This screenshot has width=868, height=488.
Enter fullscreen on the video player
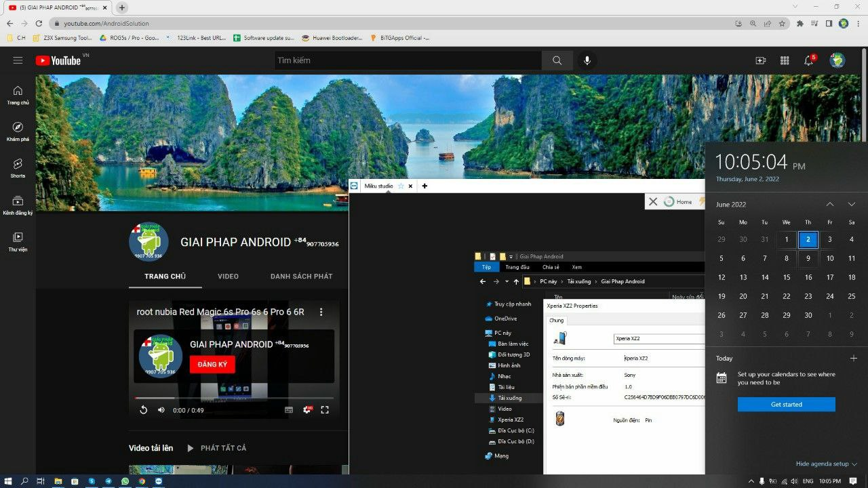tap(325, 410)
